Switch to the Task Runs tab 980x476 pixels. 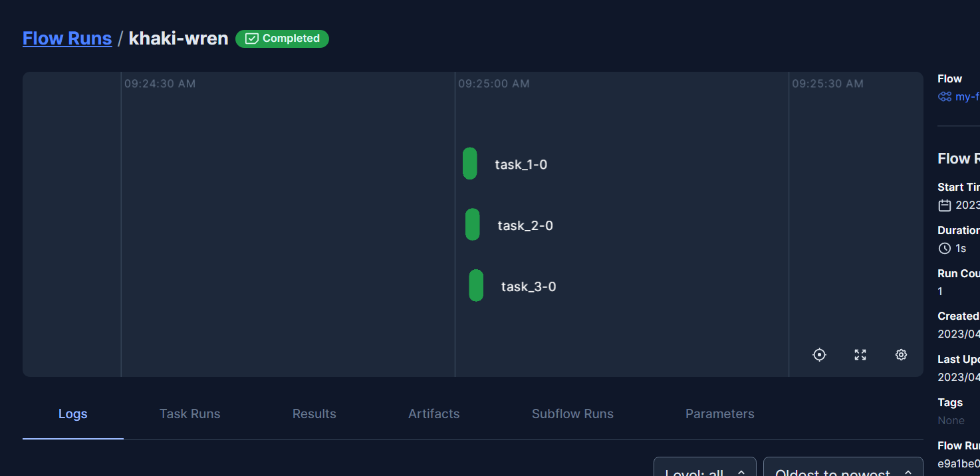(189, 414)
